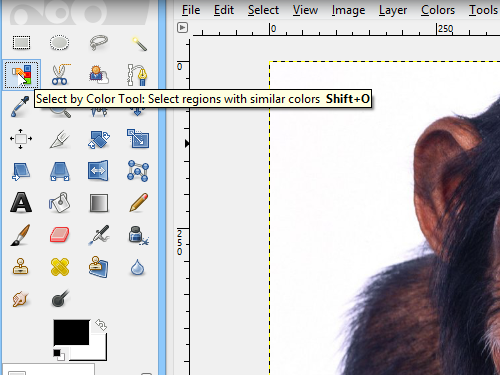Image resolution: width=500 pixels, height=375 pixels.
Task: Choose the Shear tool
Action: click(x=21, y=171)
